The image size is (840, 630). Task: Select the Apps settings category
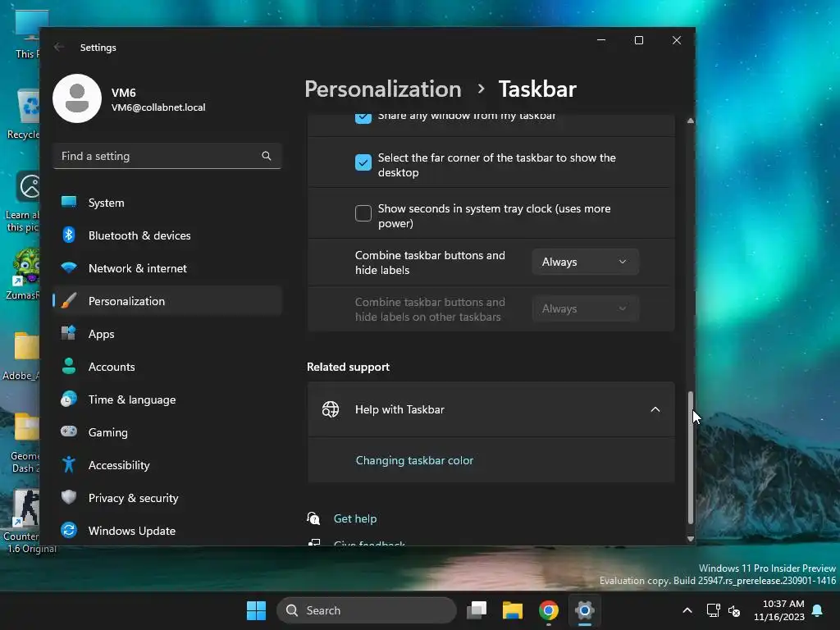(167, 334)
